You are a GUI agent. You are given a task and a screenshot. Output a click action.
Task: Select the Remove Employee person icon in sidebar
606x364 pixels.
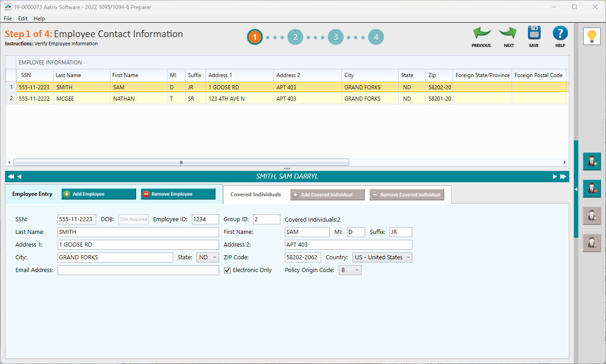click(592, 189)
